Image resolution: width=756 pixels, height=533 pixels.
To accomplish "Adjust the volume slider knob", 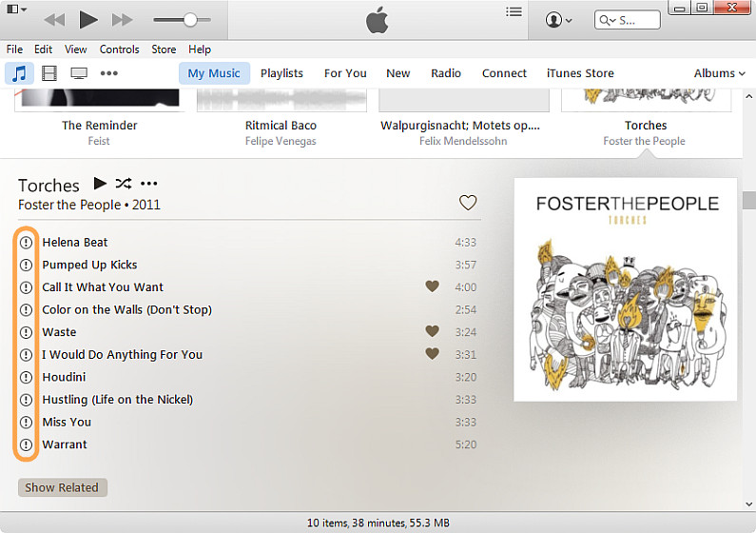I will pos(190,20).
